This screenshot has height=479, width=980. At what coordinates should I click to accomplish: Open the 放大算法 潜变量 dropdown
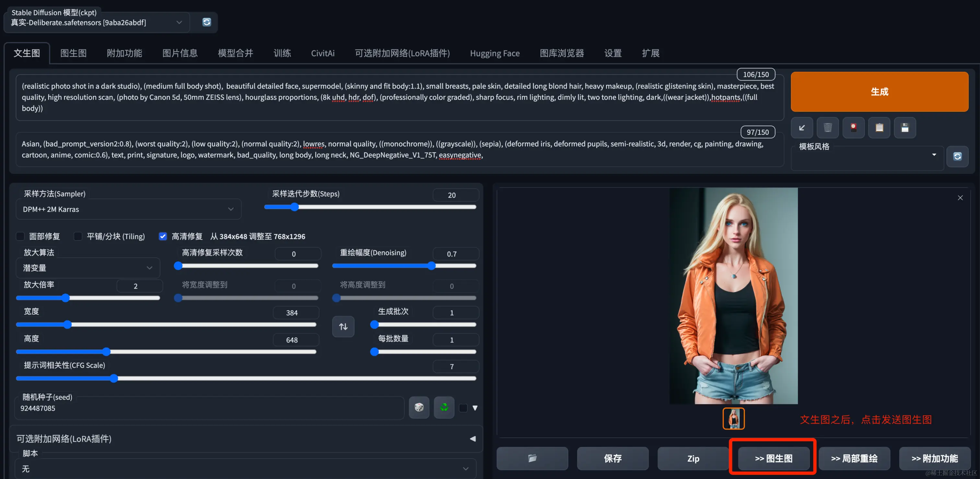click(88, 268)
